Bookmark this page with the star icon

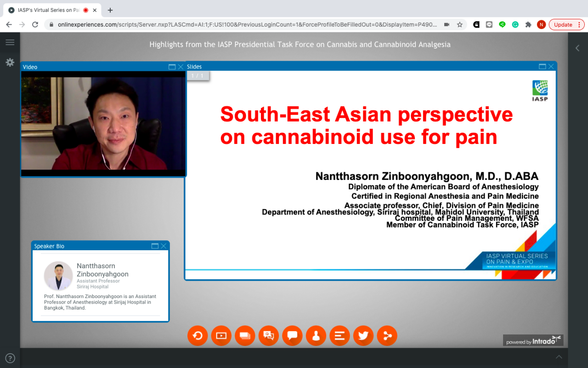click(x=459, y=25)
